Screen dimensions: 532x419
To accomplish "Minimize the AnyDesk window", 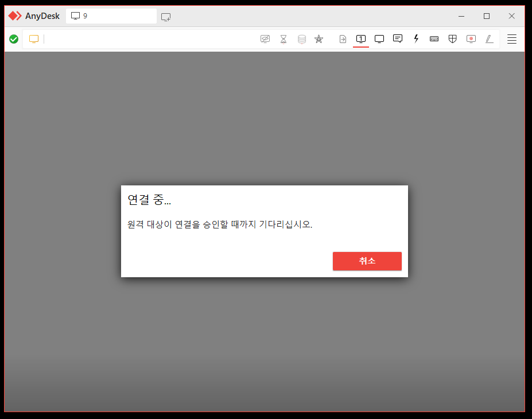I will click(461, 16).
